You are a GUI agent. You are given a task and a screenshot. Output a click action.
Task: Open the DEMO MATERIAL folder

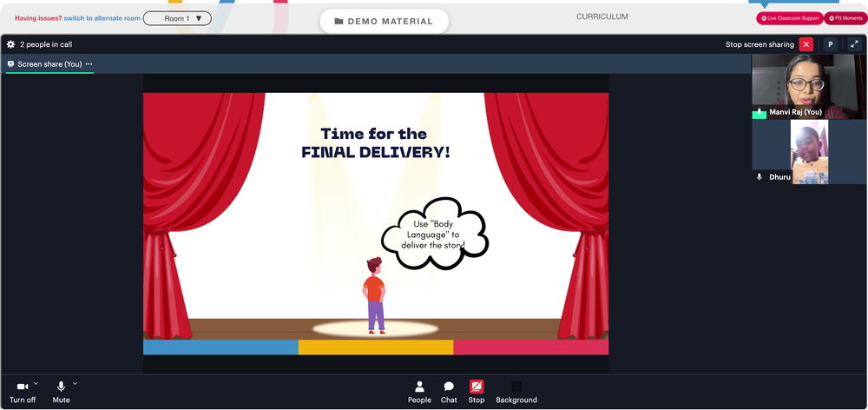[x=385, y=21]
